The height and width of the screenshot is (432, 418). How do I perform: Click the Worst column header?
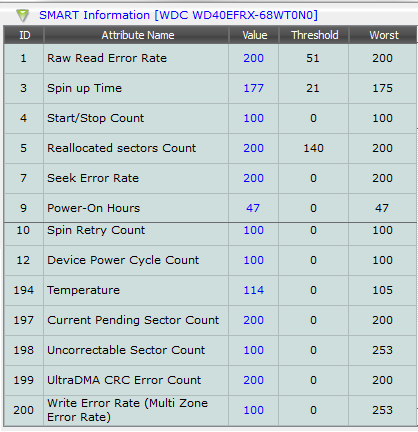point(383,35)
